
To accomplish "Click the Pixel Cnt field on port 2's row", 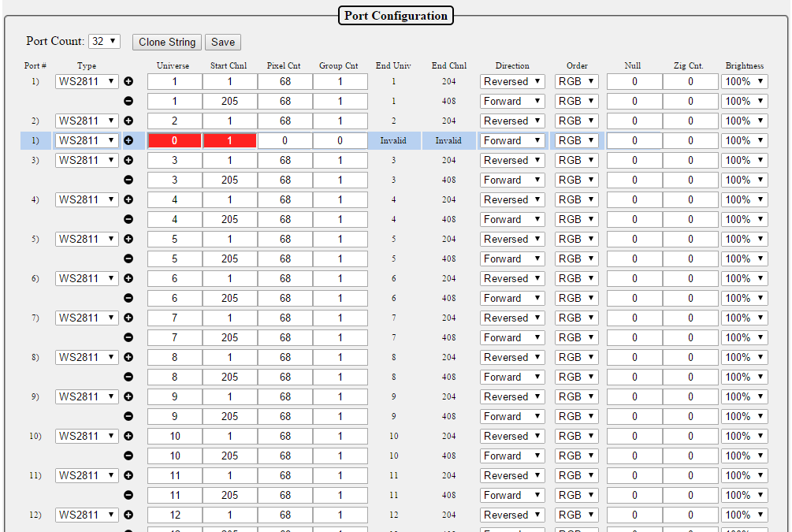I will 284,121.
